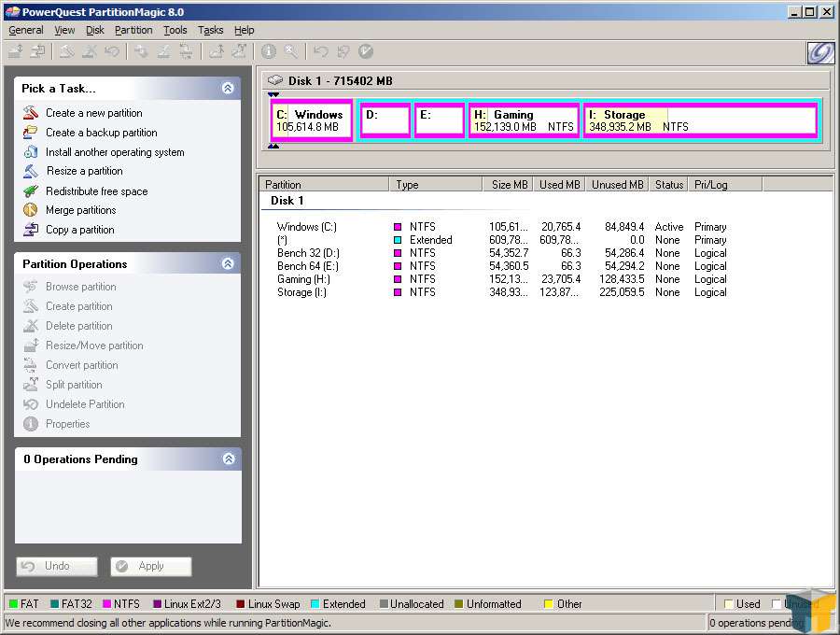
Task: Open the Partition menu
Action: click(133, 30)
